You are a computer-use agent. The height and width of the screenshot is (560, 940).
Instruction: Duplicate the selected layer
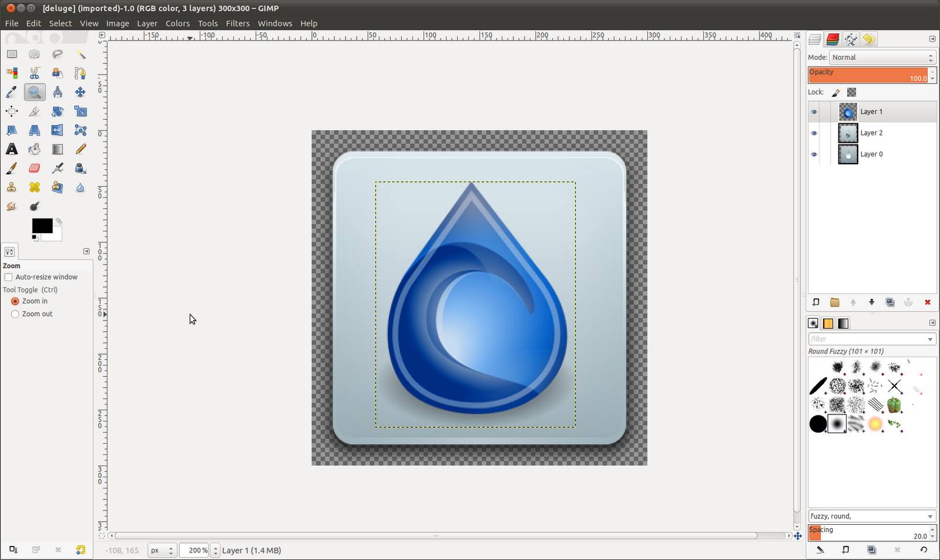click(x=891, y=302)
